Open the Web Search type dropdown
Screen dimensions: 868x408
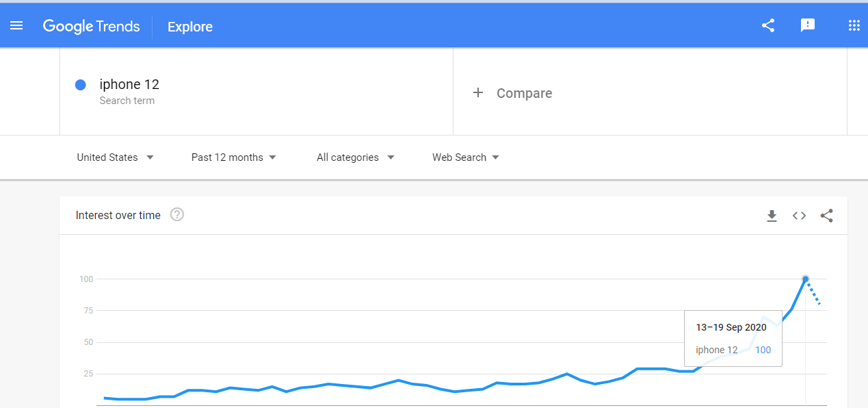(x=466, y=157)
